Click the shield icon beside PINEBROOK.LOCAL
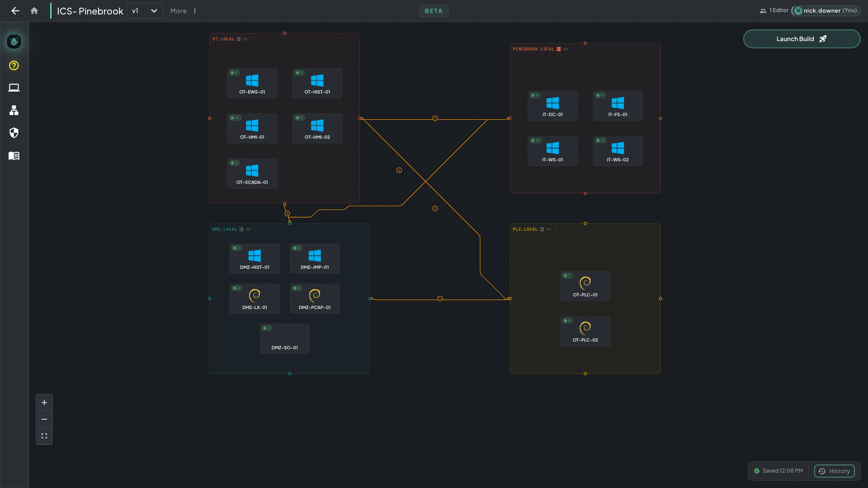Image resolution: width=868 pixels, height=488 pixels. (x=572, y=49)
